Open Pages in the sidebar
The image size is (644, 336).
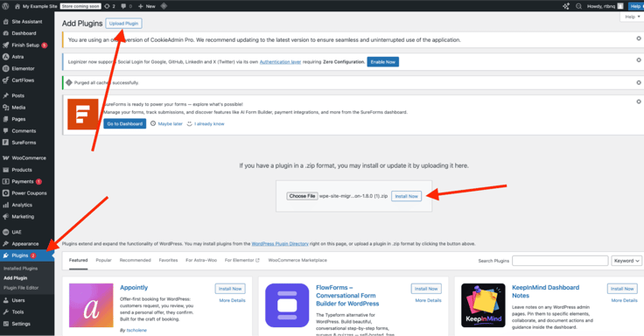click(x=18, y=119)
